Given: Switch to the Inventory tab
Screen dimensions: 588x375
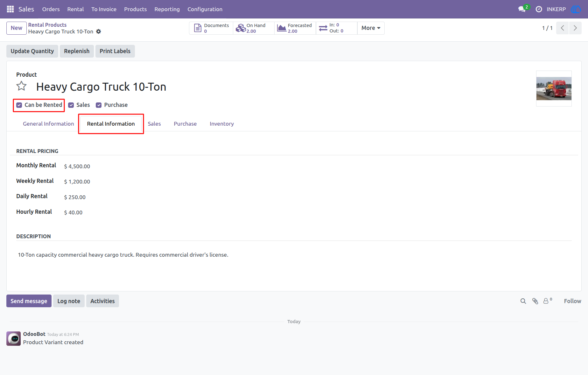Looking at the screenshot, I should (222, 124).
